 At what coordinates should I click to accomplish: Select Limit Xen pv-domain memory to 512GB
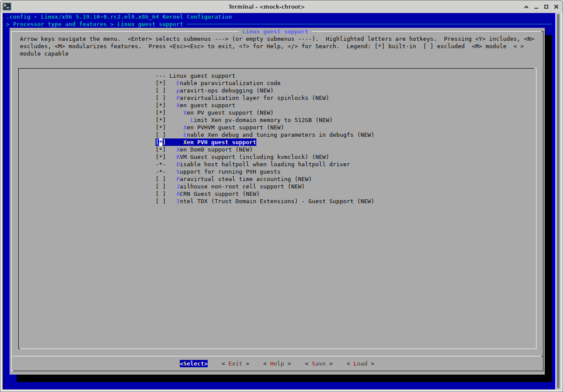tap(262, 120)
